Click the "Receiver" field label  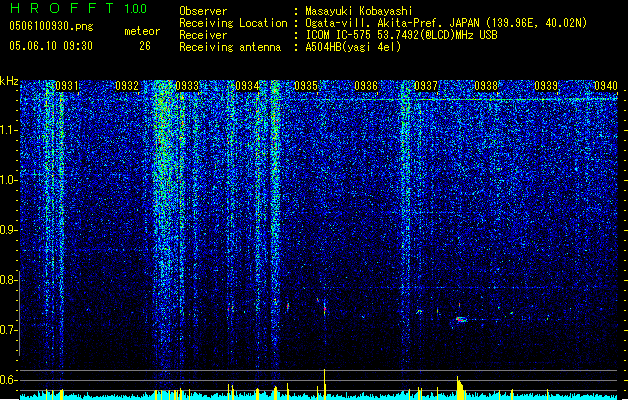(203, 35)
